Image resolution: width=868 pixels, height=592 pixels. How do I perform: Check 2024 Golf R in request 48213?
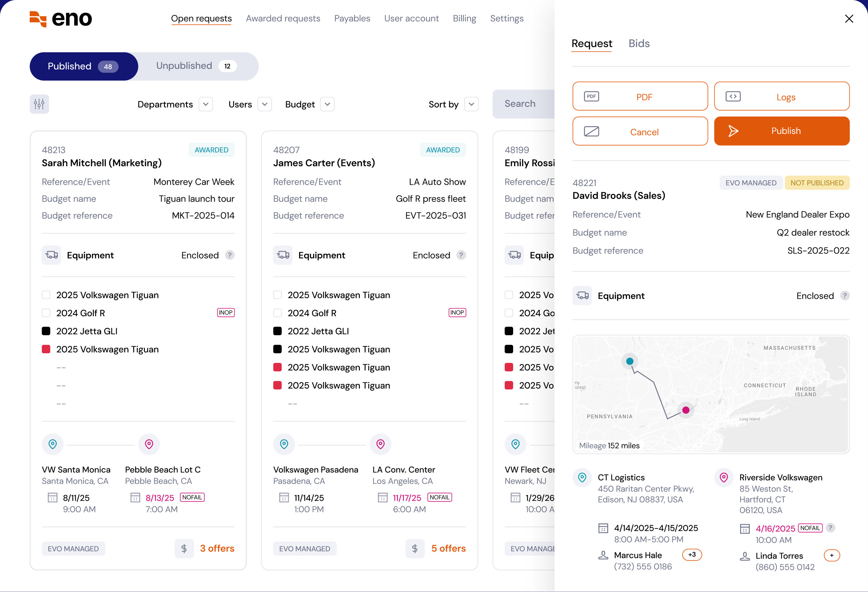46,313
